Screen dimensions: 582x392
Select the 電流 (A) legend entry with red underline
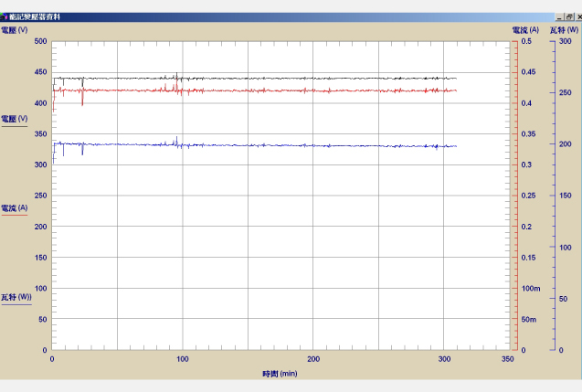pos(15,207)
